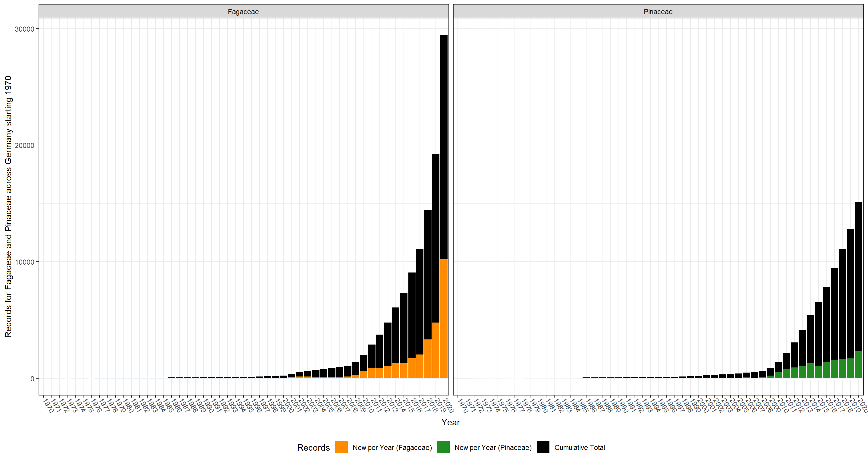Click the orange Fagaceae legend swatch

coord(341,447)
